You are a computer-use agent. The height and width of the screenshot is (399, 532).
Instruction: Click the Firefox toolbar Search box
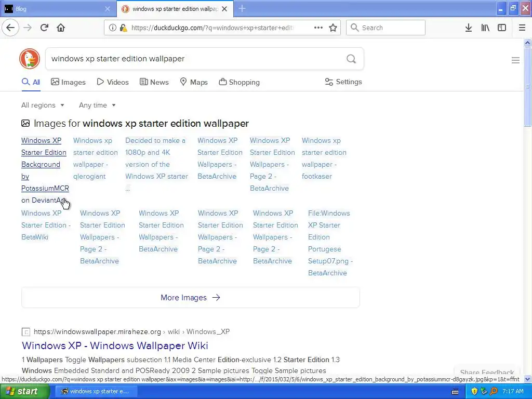click(385, 28)
